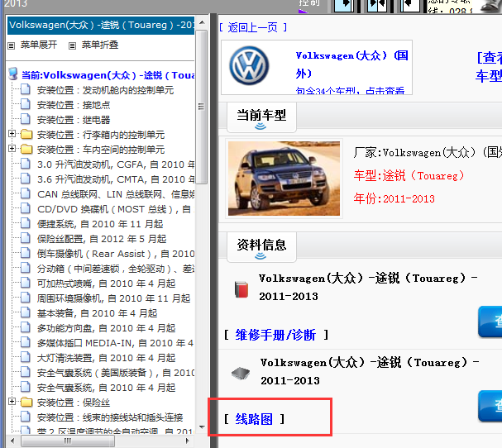The width and height of the screenshot is (502, 448).
Task: Expand the 安装位置：保险丝 node
Action: pos(12,402)
